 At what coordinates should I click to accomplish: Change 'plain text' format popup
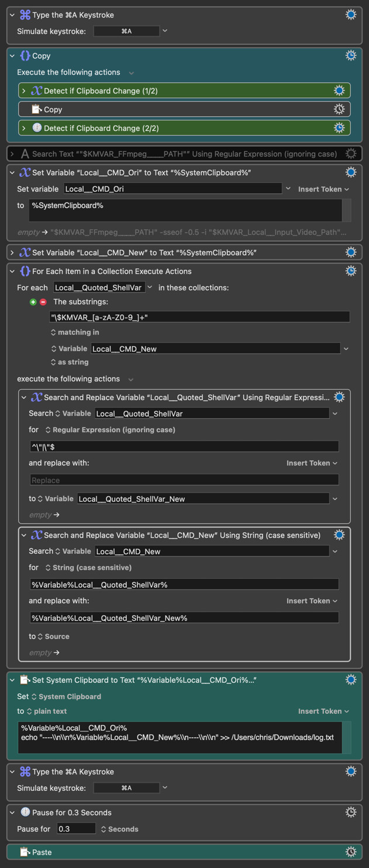point(46,711)
